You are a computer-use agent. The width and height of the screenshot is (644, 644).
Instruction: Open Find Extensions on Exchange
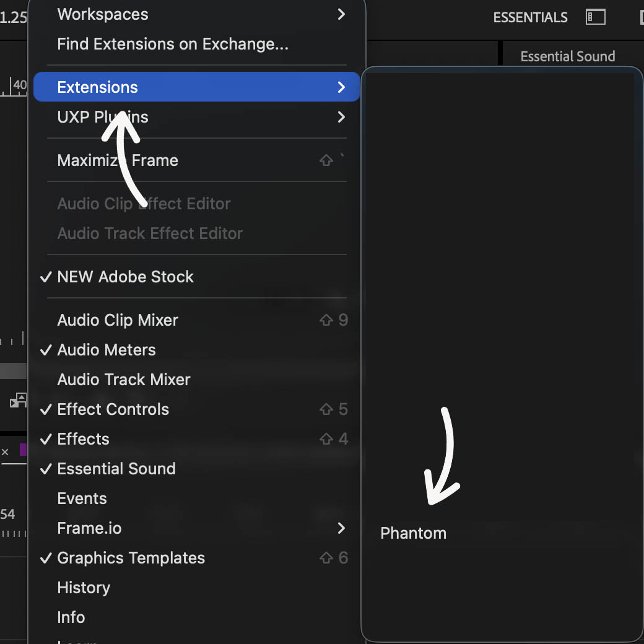(x=173, y=43)
